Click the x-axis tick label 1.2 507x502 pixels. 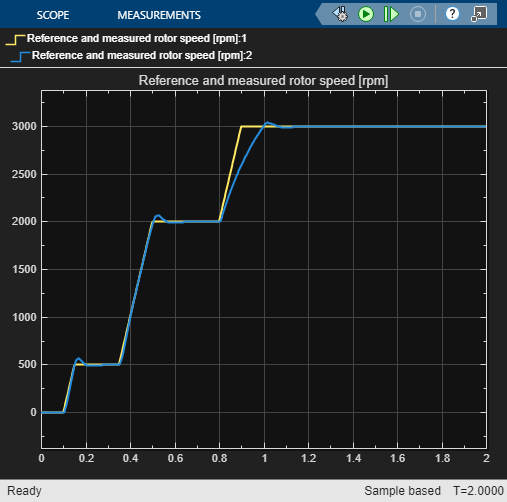click(309, 458)
